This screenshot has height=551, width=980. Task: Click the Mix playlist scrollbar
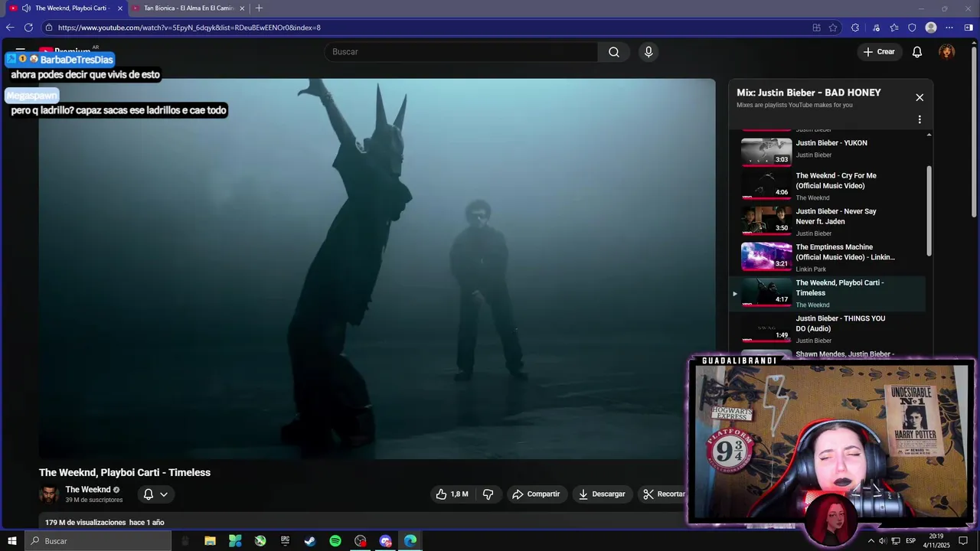coord(929,212)
